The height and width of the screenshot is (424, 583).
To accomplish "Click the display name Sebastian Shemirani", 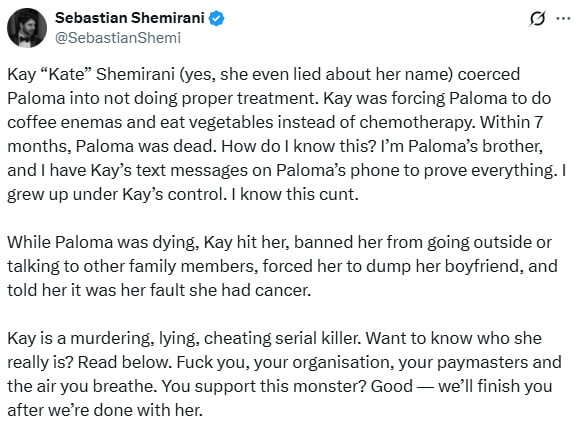I will pos(130,17).
